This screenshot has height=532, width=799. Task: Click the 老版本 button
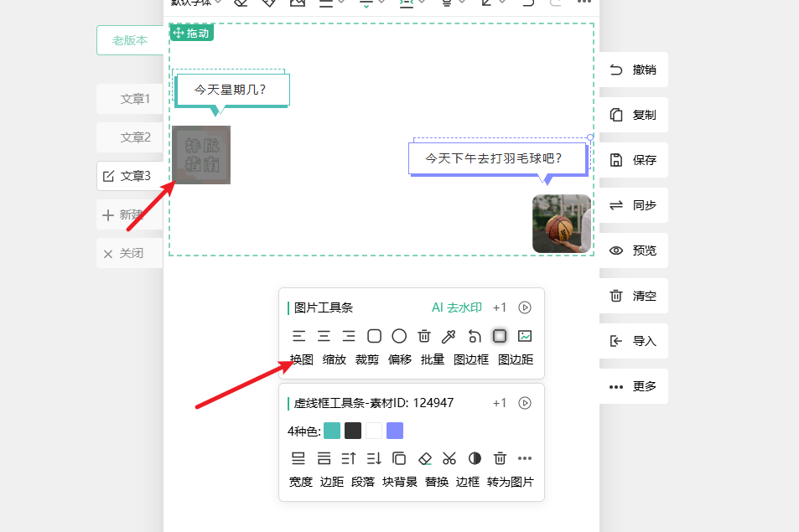pos(130,40)
